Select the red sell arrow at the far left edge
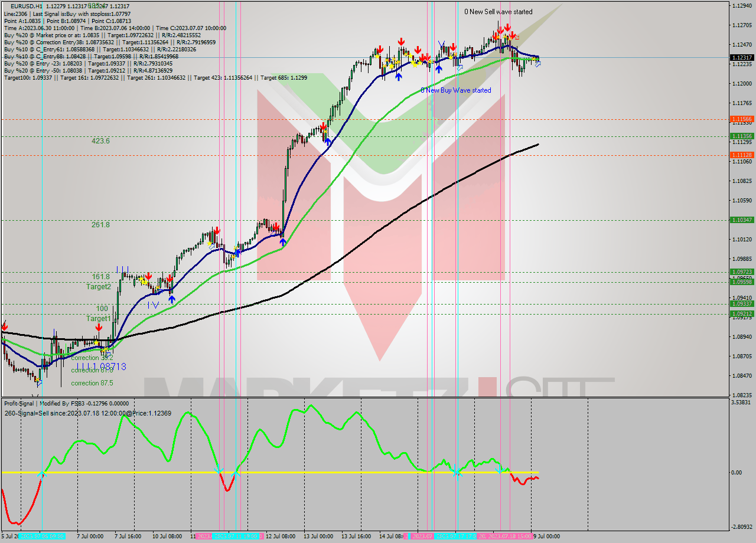Image resolution: width=756 pixels, height=543 pixels. [5, 326]
